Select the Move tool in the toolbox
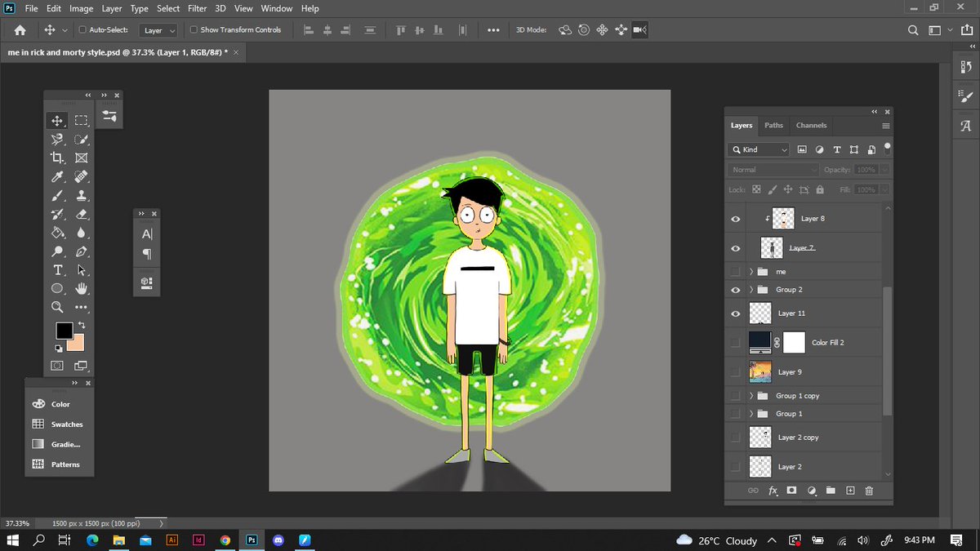The width and height of the screenshot is (980, 551). [57, 121]
